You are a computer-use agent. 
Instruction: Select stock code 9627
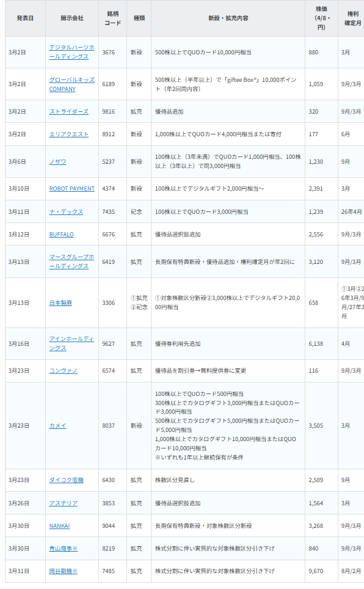click(x=109, y=344)
